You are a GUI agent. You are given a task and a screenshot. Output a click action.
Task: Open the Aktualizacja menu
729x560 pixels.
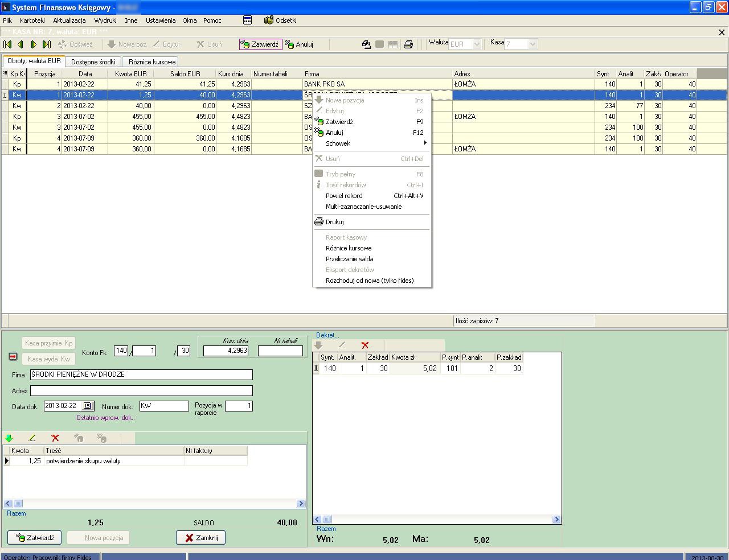[69, 20]
